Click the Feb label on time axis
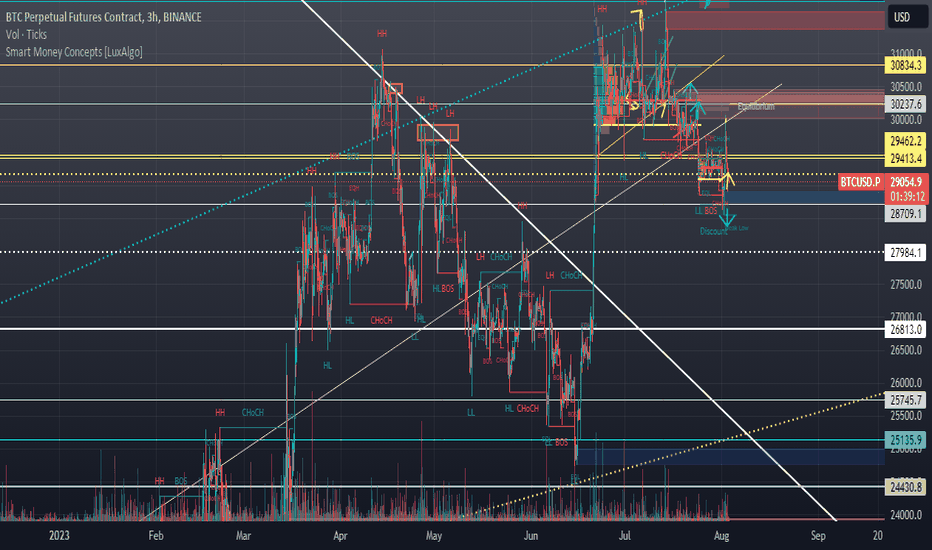 [x=156, y=536]
